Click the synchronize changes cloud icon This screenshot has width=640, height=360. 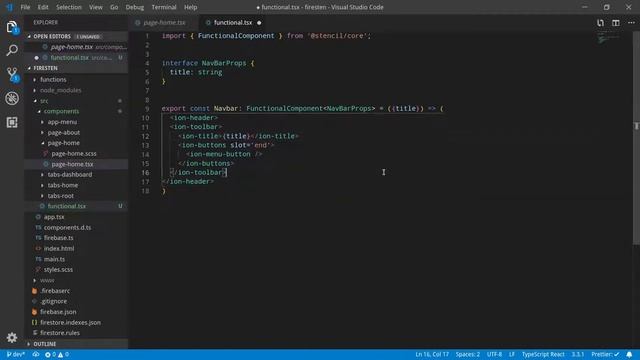36,354
